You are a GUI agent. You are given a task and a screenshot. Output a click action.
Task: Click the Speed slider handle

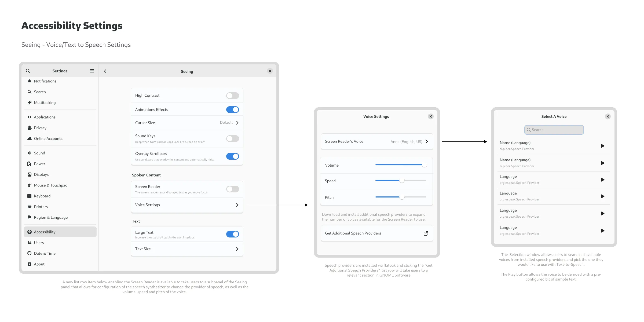click(x=402, y=181)
